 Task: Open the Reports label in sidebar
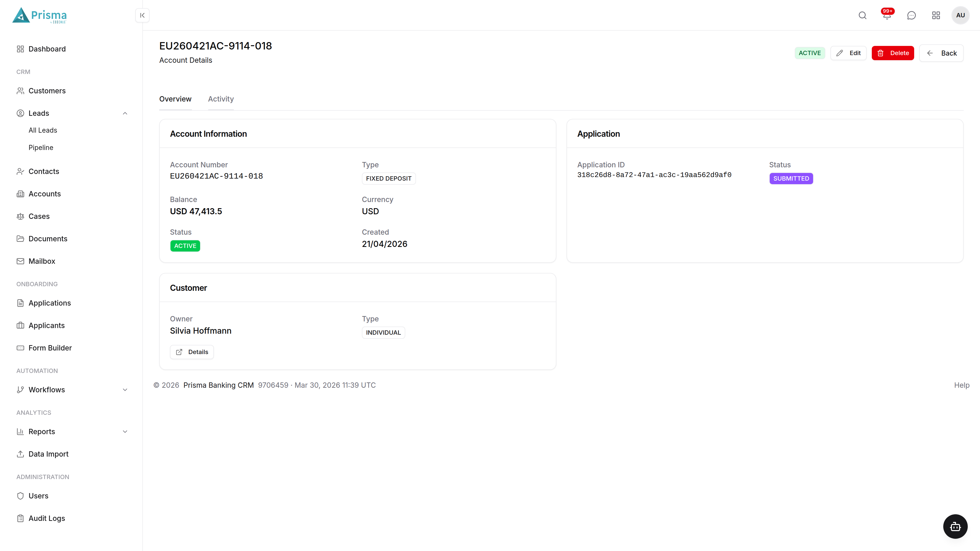point(42,432)
